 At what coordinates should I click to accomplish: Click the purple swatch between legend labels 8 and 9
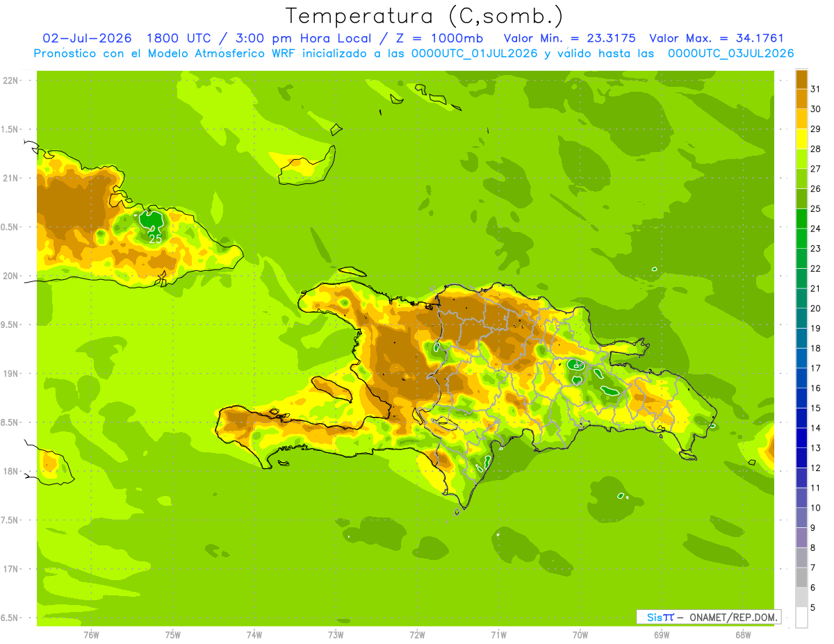[801, 538]
